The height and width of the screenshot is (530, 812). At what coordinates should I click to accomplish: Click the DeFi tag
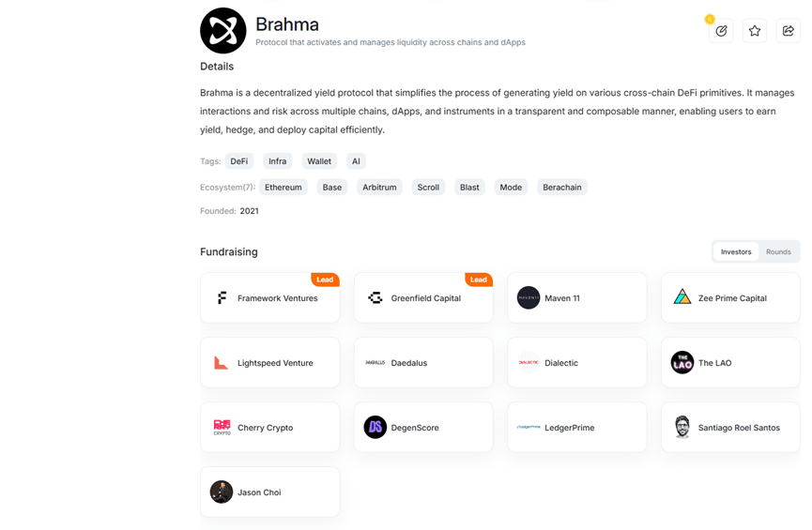click(238, 161)
